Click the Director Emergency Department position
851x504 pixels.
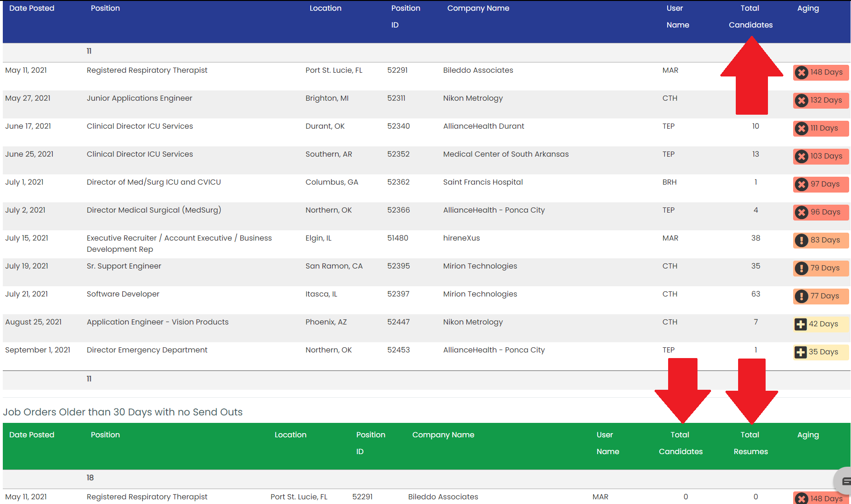coord(147,350)
